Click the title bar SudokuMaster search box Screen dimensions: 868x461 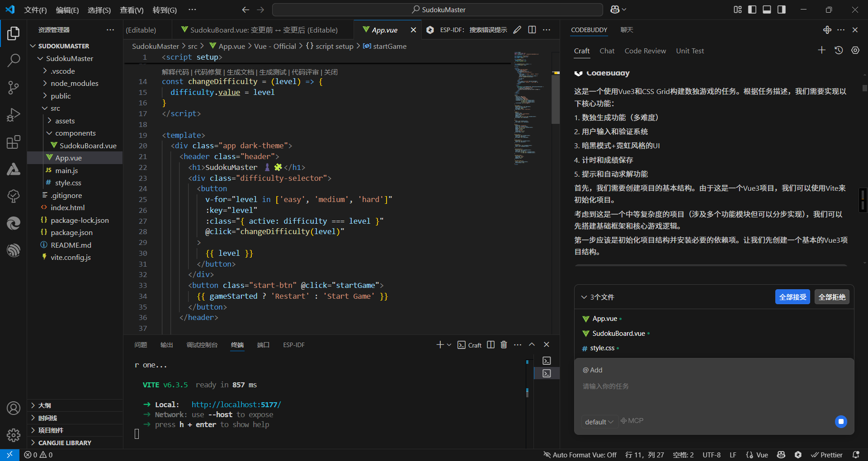pyautogui.click(x=438, y=9)
